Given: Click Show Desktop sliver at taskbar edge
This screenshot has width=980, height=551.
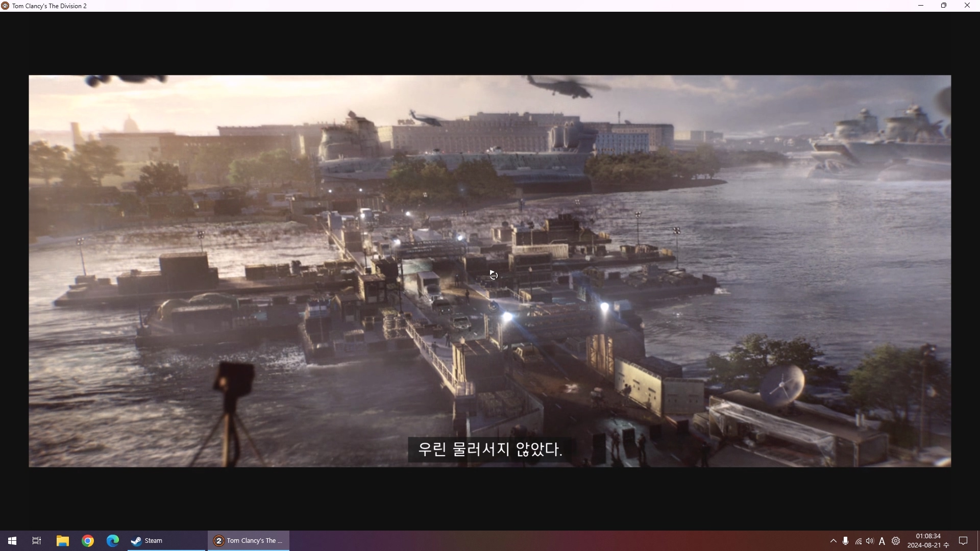Looking at the screenshot, I should click(978, 541).
